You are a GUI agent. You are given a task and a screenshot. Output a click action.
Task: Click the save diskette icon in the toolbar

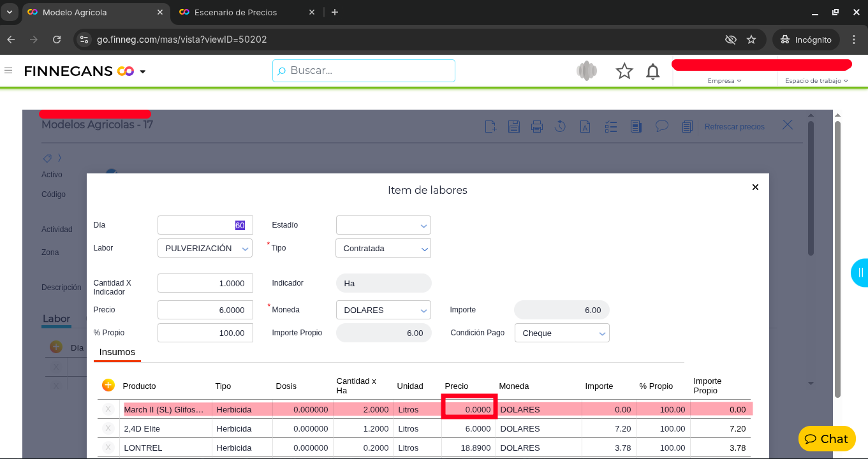click(513, 126)
